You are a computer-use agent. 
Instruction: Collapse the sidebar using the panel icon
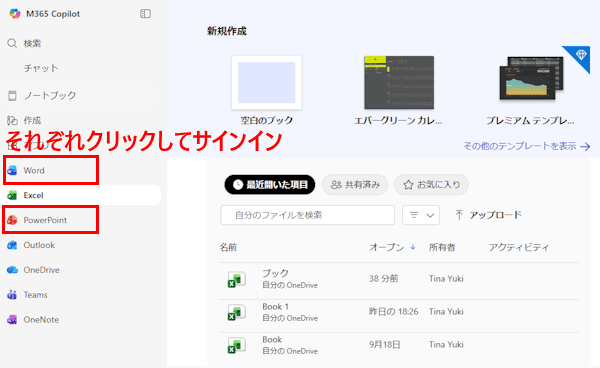[x=145, y=14]
